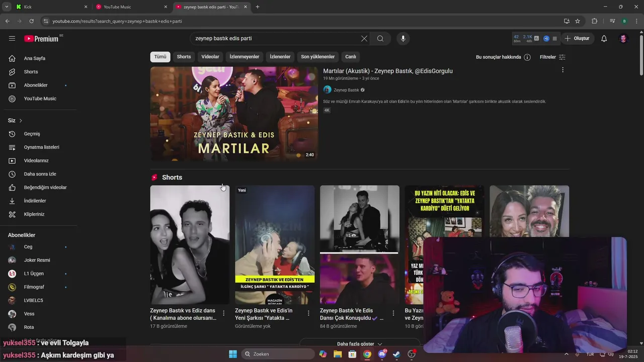Viewport: 644px width, 362px height.
Task: Open Chrome extensions puzzle icon
Action: [594, 21]
